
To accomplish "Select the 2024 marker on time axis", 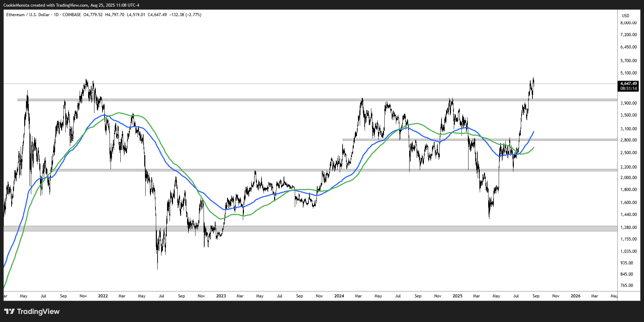I will pyautogui.click(x=339, y=296).
